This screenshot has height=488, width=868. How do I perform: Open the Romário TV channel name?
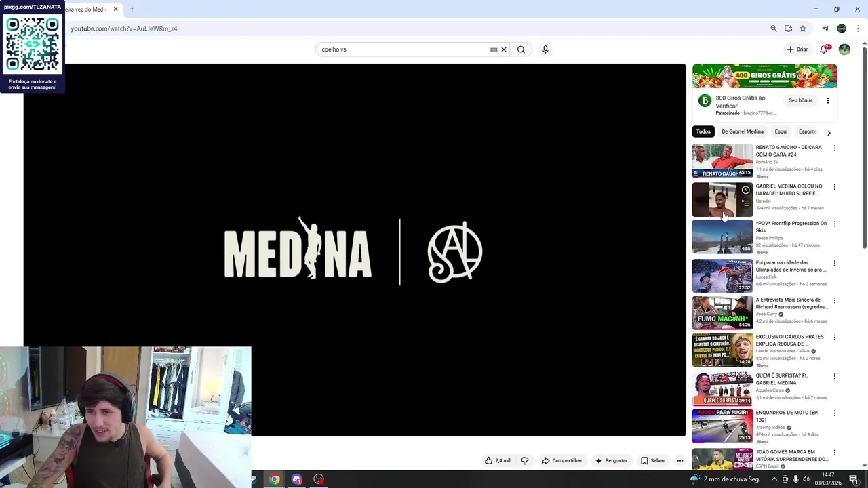point(768,162)
